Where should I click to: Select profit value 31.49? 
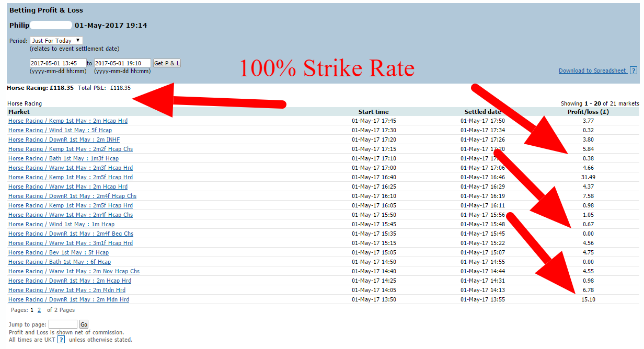tap(588, 177)
